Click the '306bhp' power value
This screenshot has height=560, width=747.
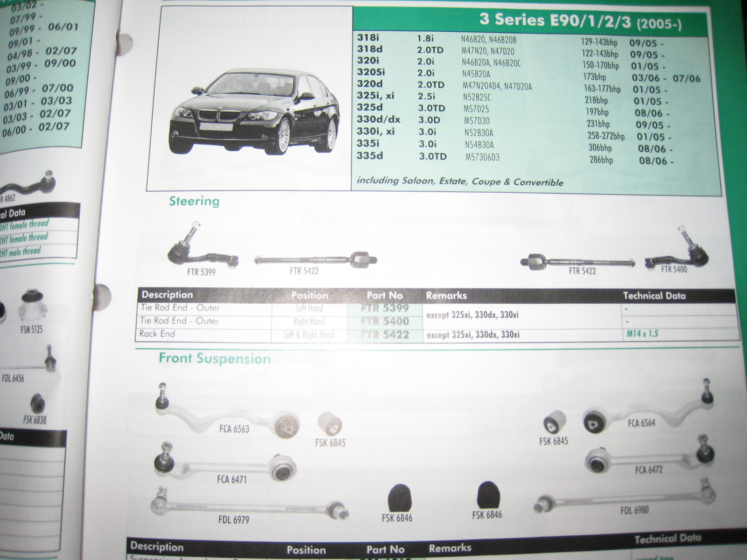pyautogui.click(x=600, y=148)
